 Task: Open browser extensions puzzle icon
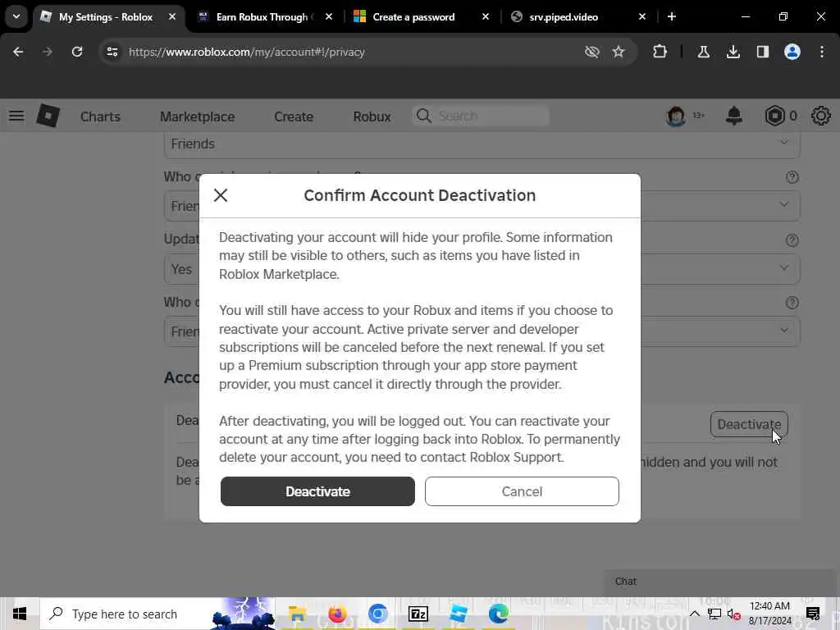tap(660, 52)
